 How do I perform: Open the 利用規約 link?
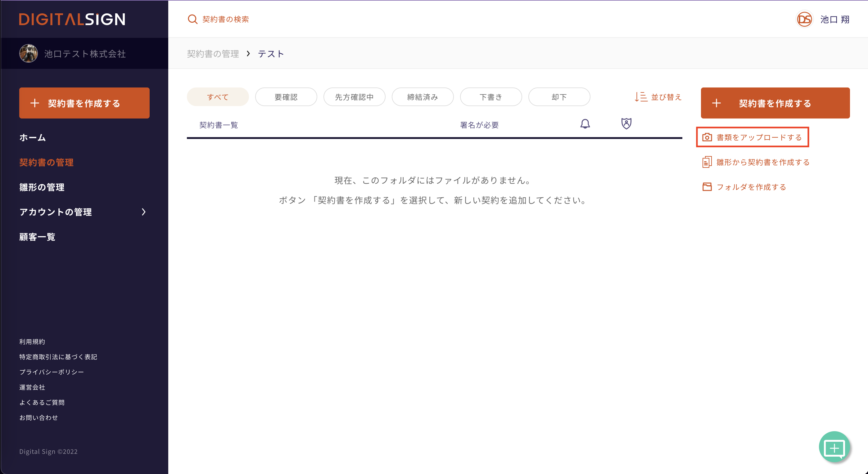click(32, 341)
